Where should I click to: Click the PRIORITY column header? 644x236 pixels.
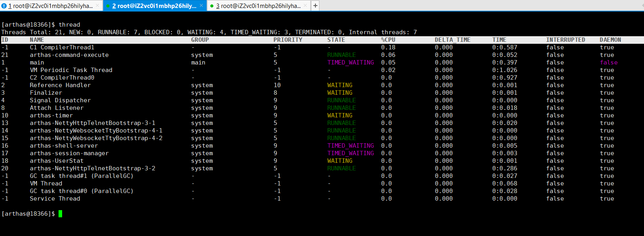(x=288, y=40)
